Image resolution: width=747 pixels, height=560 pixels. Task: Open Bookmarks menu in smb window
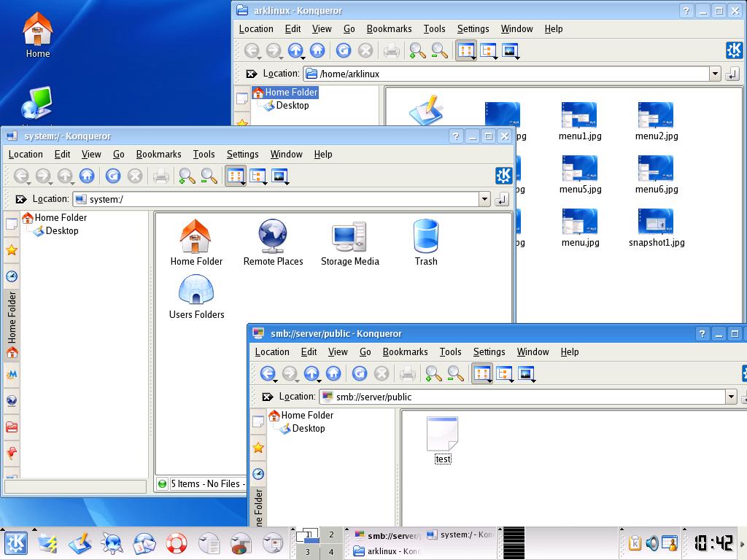point(405,352)
